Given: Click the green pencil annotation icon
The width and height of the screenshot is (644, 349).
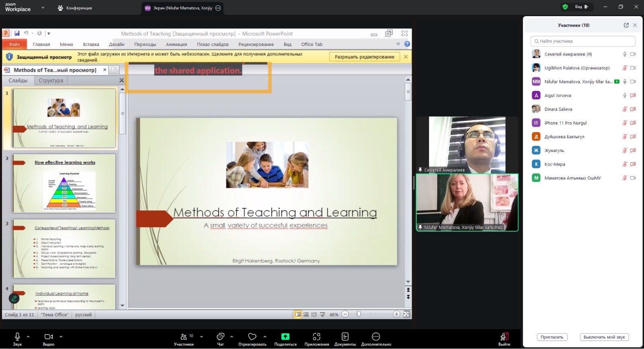Looking at the screenshot, I should pyautogui.click(x=14, y=299).
